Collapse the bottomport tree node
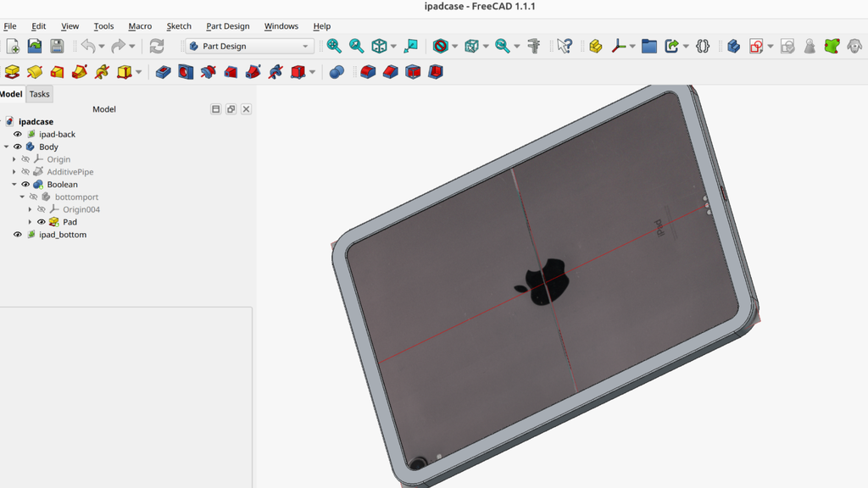The image size is (868, 488). [x=22, y=197]
